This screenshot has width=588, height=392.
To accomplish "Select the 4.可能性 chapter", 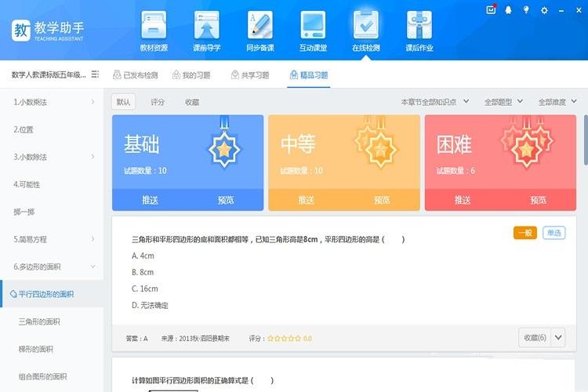I will tap(27, 184).
